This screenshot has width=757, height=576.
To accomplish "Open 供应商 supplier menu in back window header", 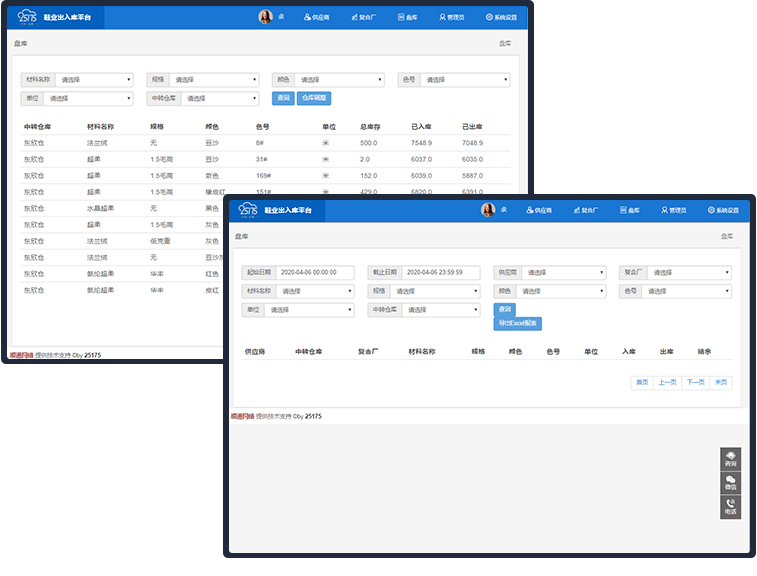I will (316, 17).
